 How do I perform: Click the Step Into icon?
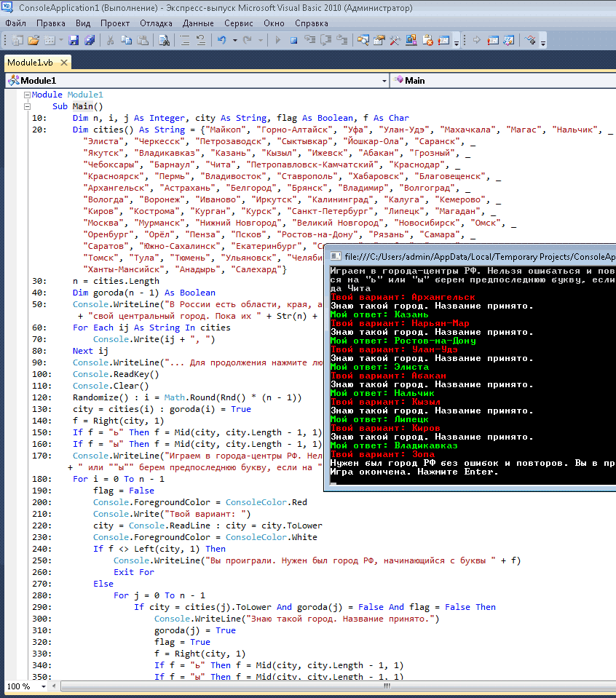(310, 41)
